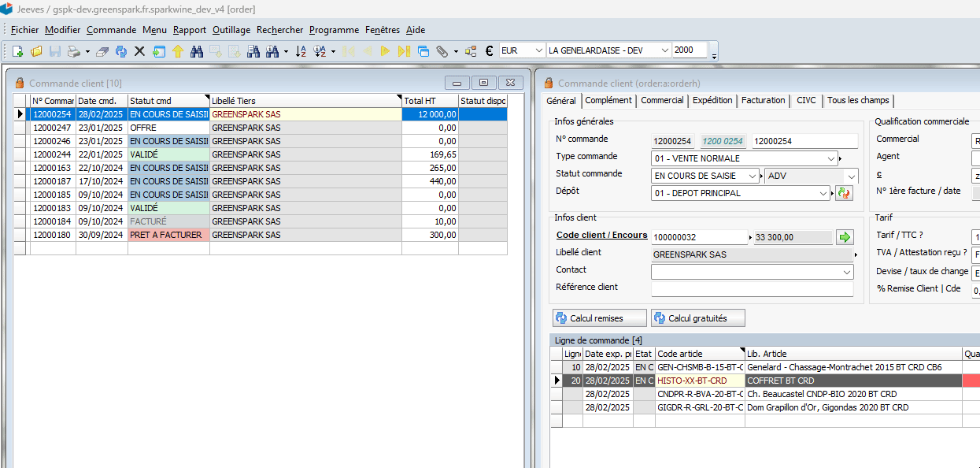Click into the Référence client field

point(752,289)
